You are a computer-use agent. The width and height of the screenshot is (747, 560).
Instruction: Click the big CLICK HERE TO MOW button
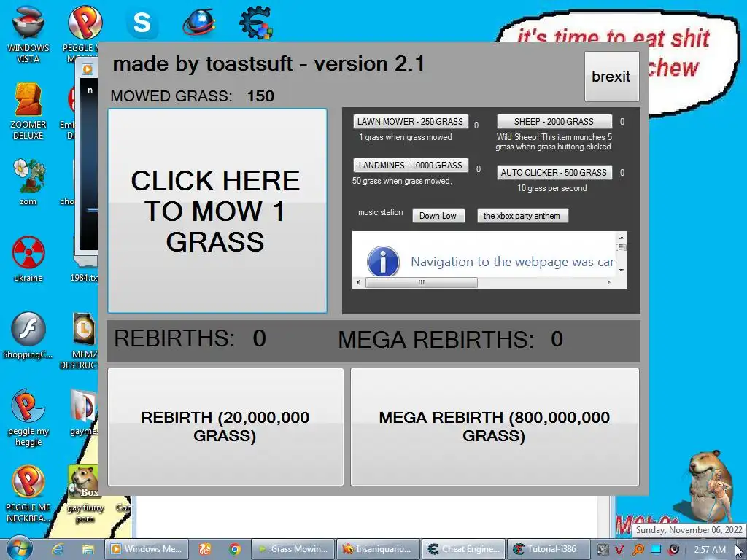(217, 211)
